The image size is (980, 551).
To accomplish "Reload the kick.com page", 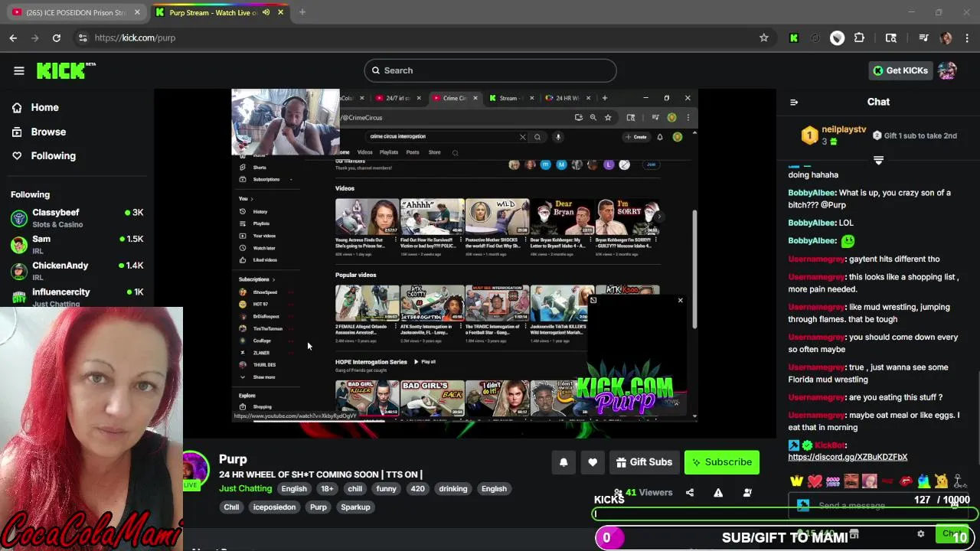I will click(57, 37).
